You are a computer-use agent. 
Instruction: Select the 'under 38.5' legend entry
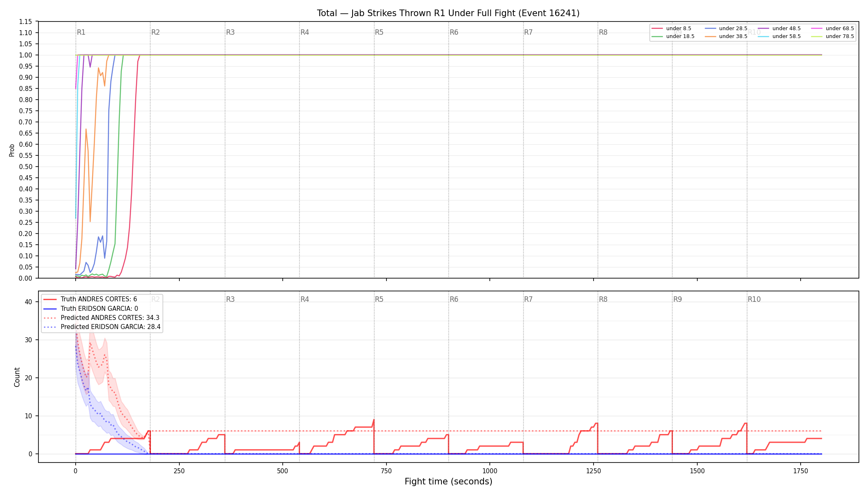coord(726,36)
